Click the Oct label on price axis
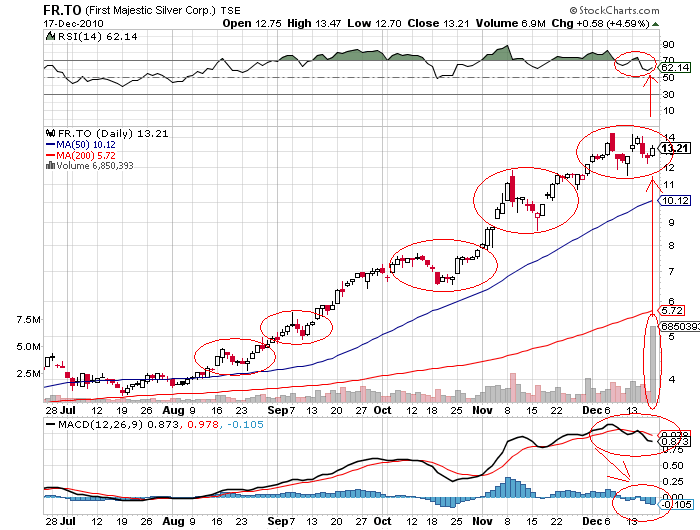The image size is (700, 530). point(382,410)
